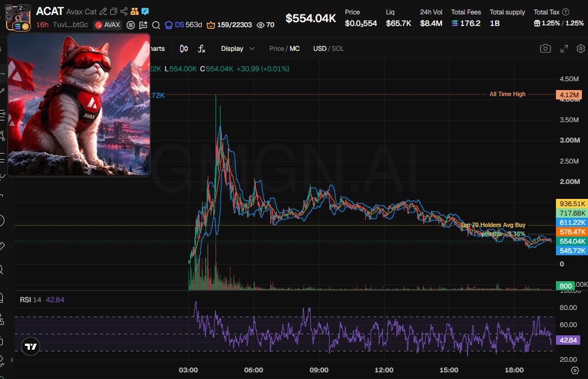Click the +30.99 (+0.01%) change text
Image resolution: width=588 pixels, height=379 pixels.
click(263, 69)
